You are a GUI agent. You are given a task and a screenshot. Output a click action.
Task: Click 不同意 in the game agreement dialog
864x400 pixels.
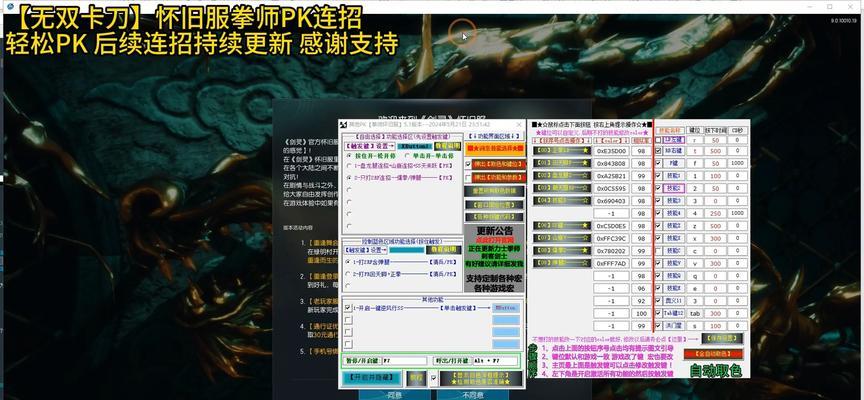point(473,395)
